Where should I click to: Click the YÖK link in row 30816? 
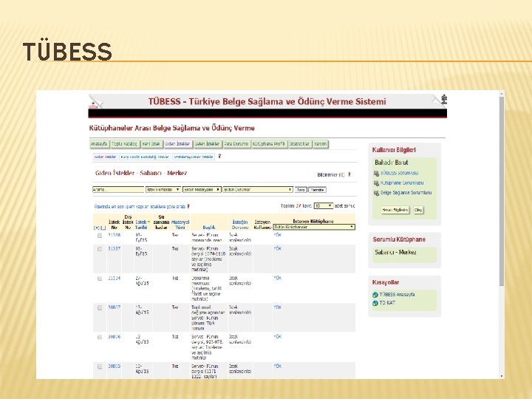(278, 337)
